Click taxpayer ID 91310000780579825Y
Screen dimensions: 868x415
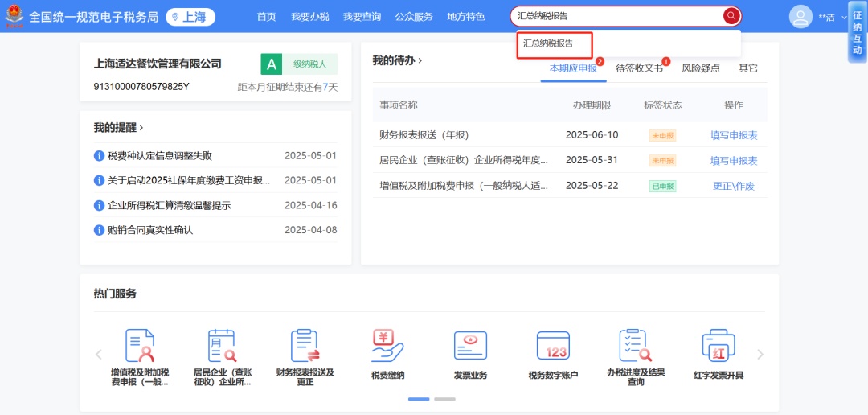click(x=141, y=86)
